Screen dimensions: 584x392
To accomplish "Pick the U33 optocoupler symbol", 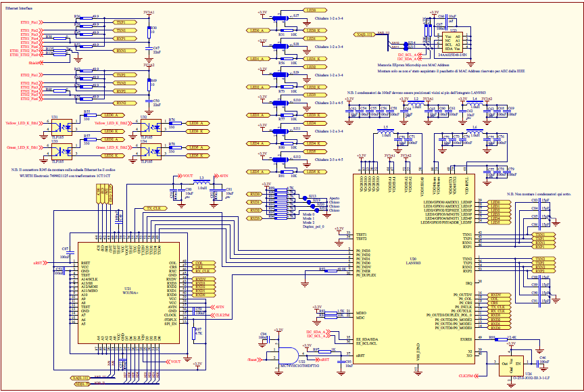I will [x=62, y=151].
